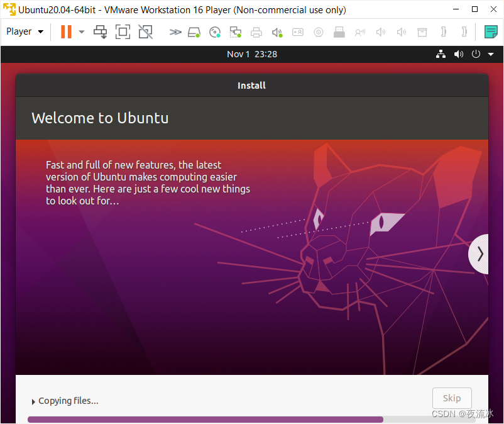Click the ID card reader device icon
504x424 pixels.
298,32
